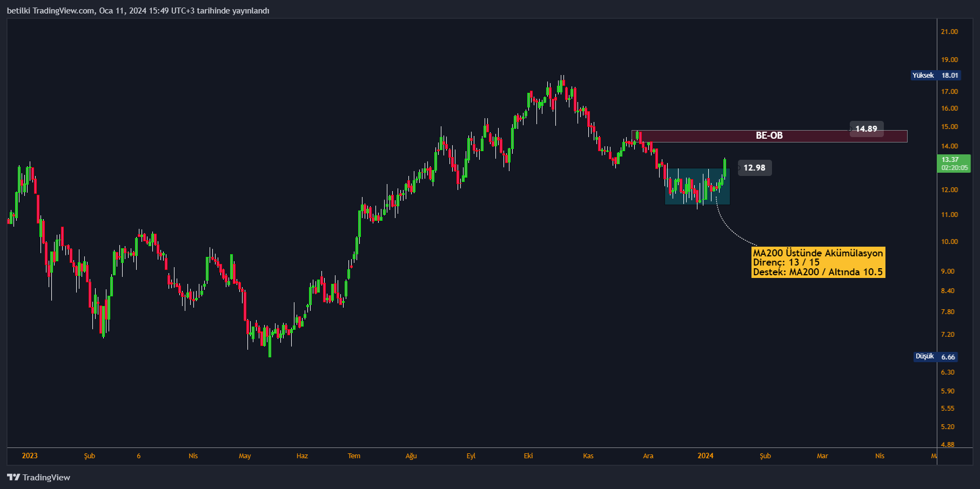Viewport: 980px width, 489px height.
Task: Click the Kas label on time axis
Action: [588, 456]
